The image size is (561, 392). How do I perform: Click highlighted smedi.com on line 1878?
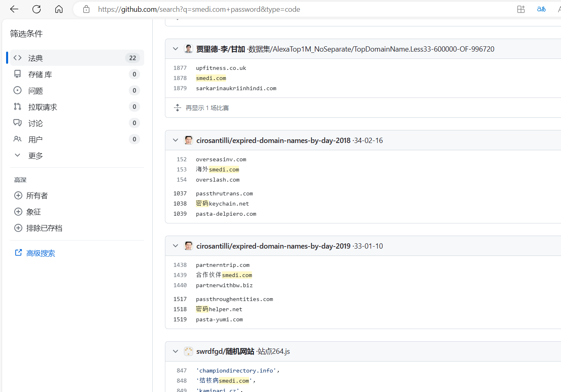(211, 78)
